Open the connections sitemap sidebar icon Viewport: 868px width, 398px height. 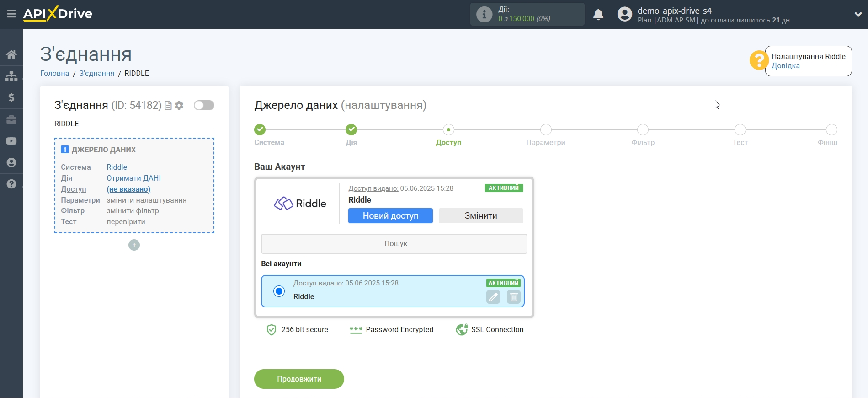pyautogui.click(x=11, y=76)
